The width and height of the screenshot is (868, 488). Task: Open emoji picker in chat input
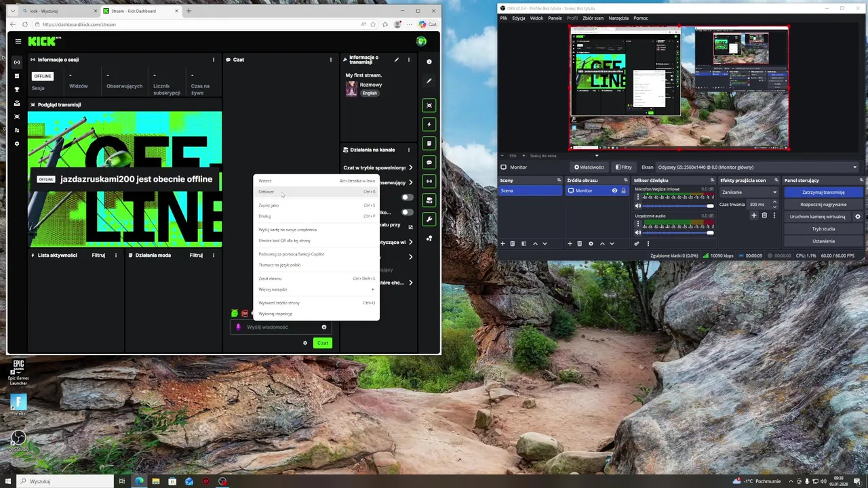324,327
